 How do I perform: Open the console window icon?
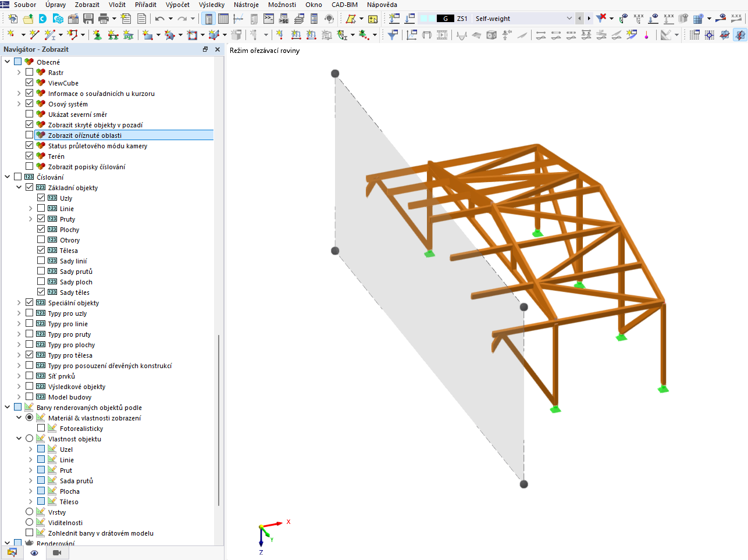(x=269, y=19)
